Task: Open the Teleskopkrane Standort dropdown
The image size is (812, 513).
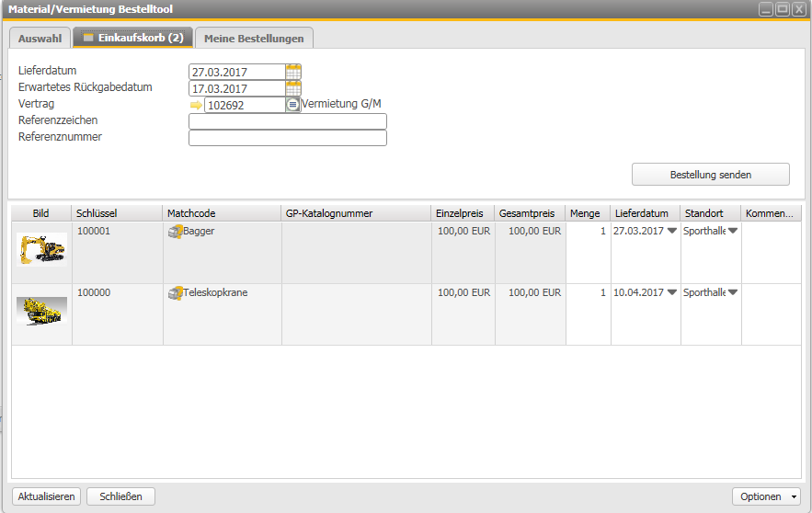Action: [x=733, y=293]
